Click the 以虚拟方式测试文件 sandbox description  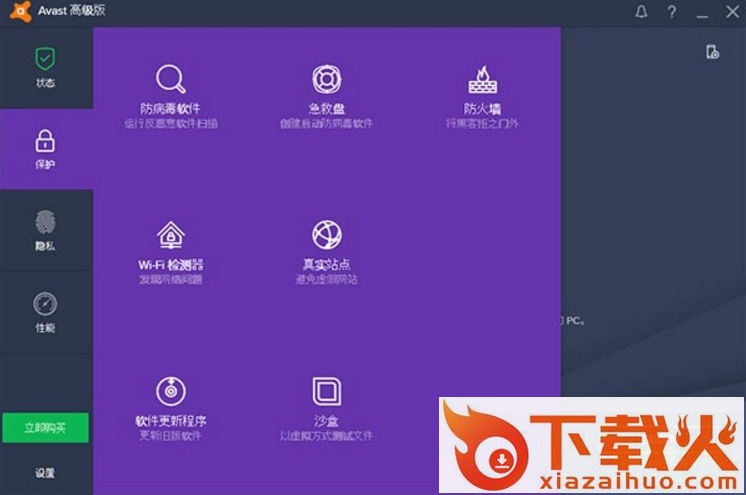tap(326, 436)
